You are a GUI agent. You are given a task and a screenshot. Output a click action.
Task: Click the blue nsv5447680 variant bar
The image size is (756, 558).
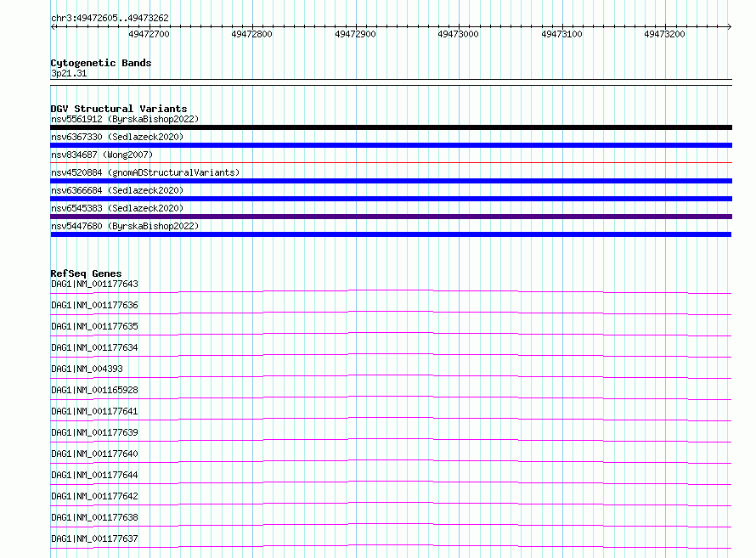pyautogui.click(x=391, y=234)
